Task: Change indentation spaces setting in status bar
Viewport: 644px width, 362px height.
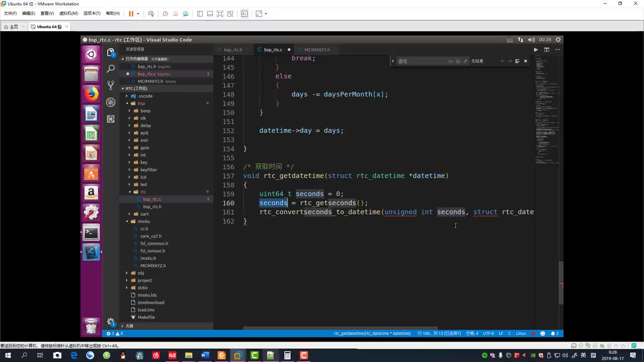Action: [x=471, y=333]
